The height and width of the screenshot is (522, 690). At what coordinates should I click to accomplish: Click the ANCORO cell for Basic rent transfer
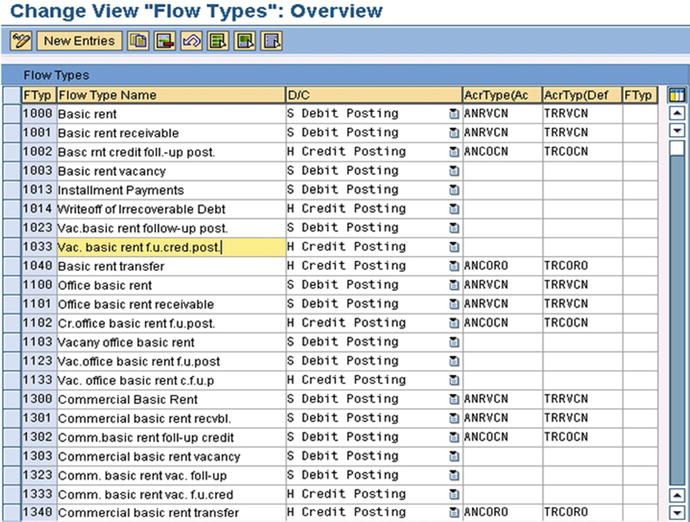[500, 266]
